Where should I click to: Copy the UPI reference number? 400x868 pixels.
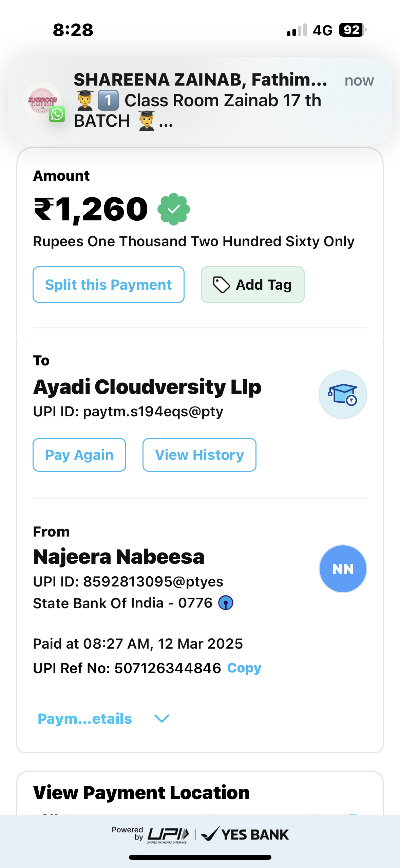click(244, 668)
